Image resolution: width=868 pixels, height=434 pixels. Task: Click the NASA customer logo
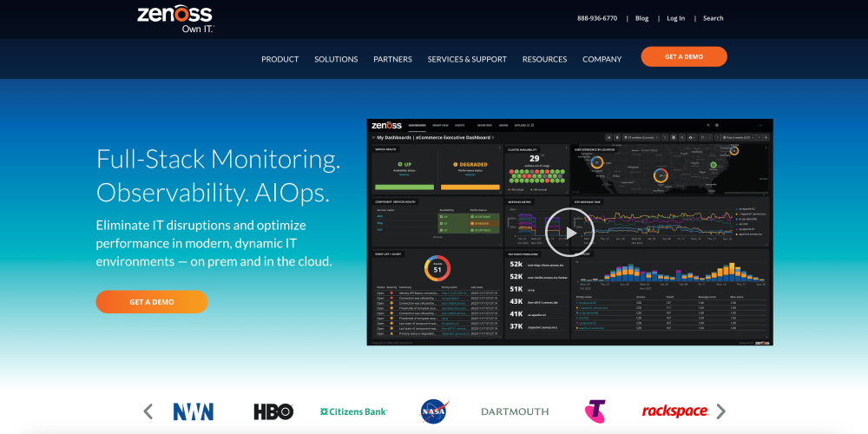point(434,411)
